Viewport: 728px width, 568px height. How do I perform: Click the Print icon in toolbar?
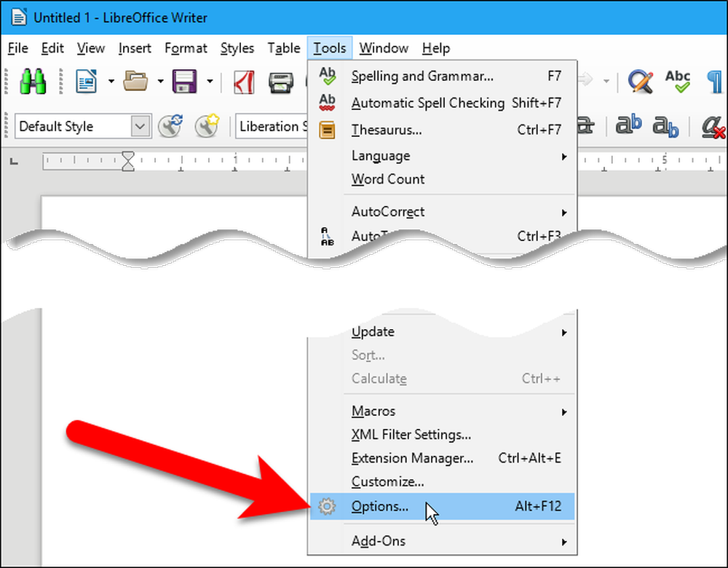pos(281,83)
